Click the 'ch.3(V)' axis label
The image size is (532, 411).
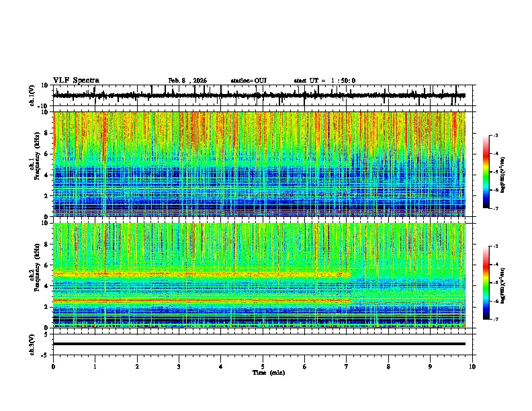[x=32, y=345]
